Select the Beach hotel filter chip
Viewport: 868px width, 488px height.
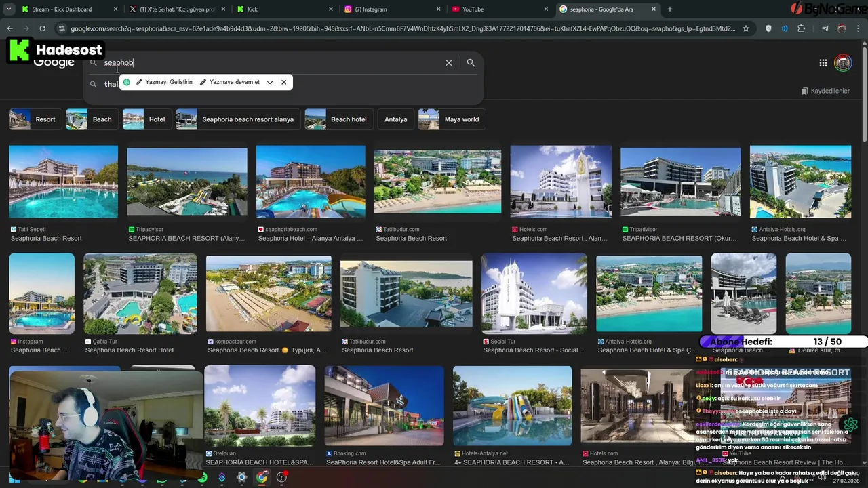pyautogui.click(x=338, y=119)
